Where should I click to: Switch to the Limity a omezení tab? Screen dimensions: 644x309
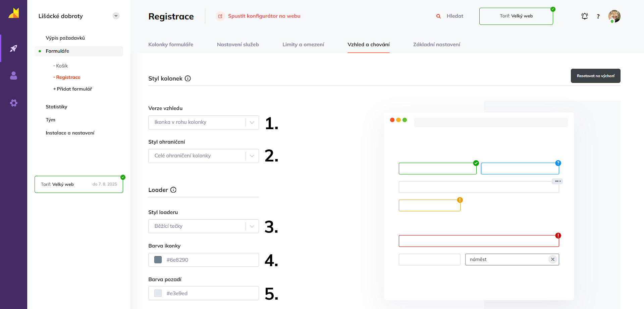303,45
